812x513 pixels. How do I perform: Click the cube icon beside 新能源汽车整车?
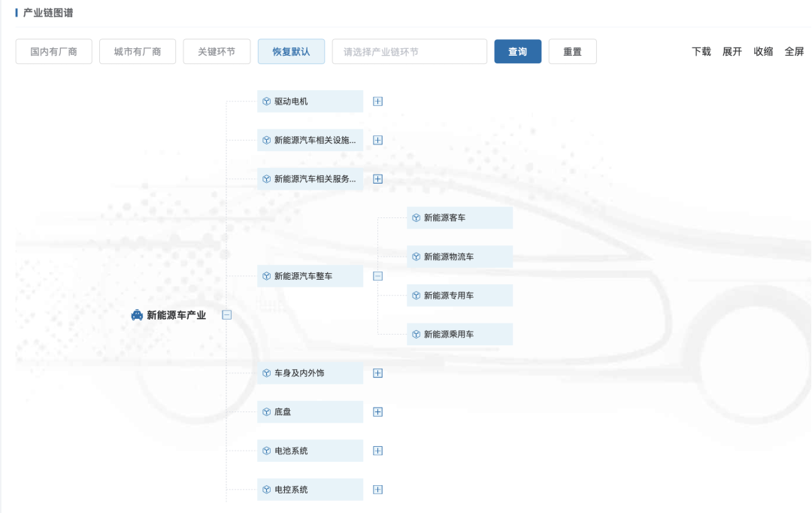point(266,276)
